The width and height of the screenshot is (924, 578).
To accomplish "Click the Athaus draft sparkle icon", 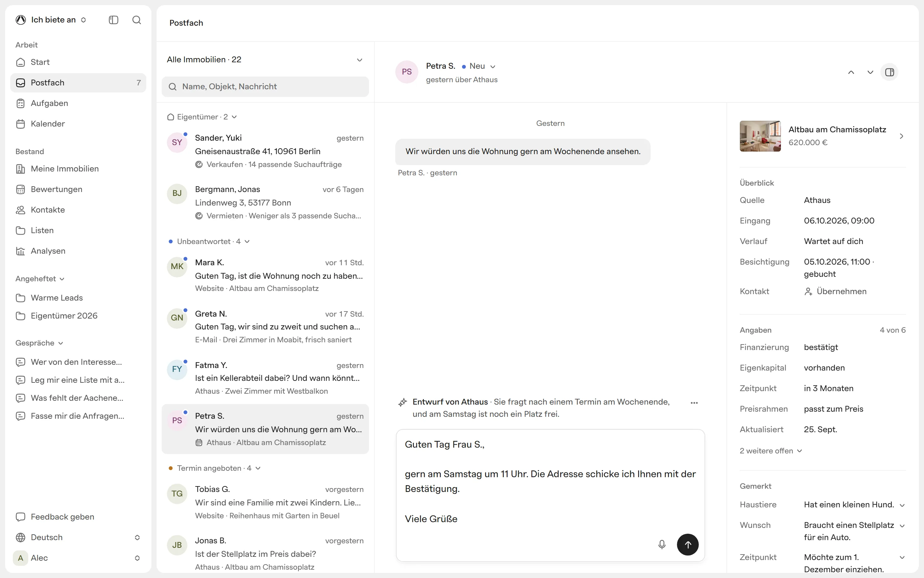I will coord(402,402).
